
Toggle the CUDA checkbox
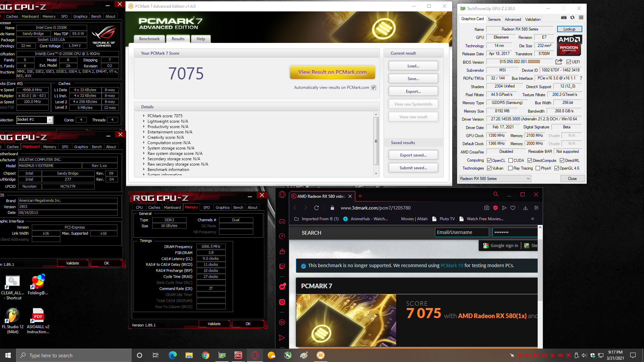click(x=511, y=161)
